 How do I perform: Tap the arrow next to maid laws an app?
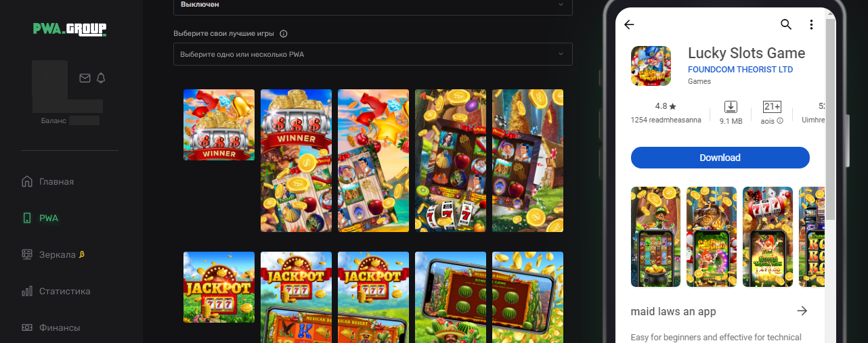click(x=802, y=311)
